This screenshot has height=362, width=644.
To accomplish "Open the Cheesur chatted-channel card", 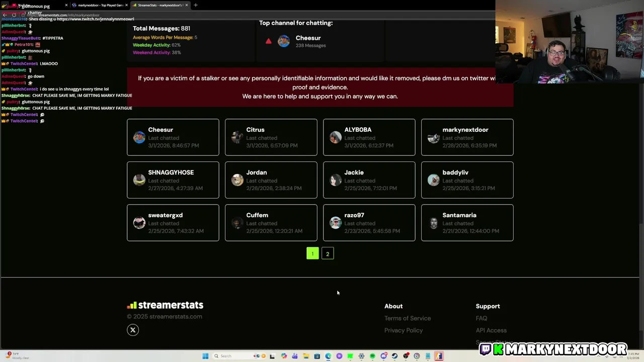I will [173, 137].
